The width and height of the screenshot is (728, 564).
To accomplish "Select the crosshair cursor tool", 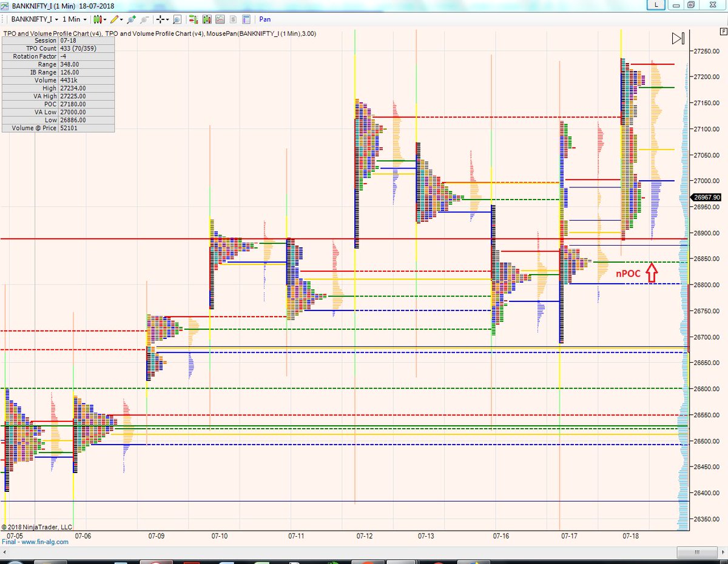I will point(160,19).
